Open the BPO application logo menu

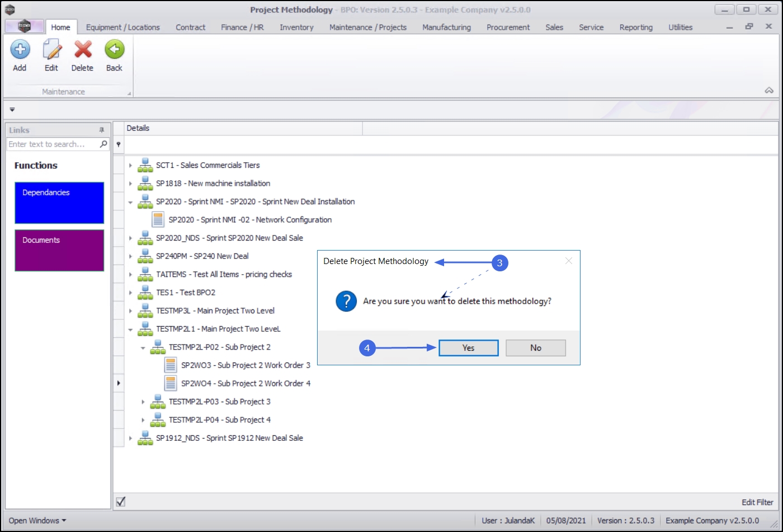point(24,26)
